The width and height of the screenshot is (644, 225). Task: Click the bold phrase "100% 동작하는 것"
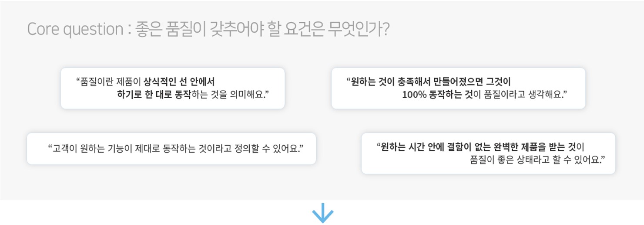[x=437, y=95]
